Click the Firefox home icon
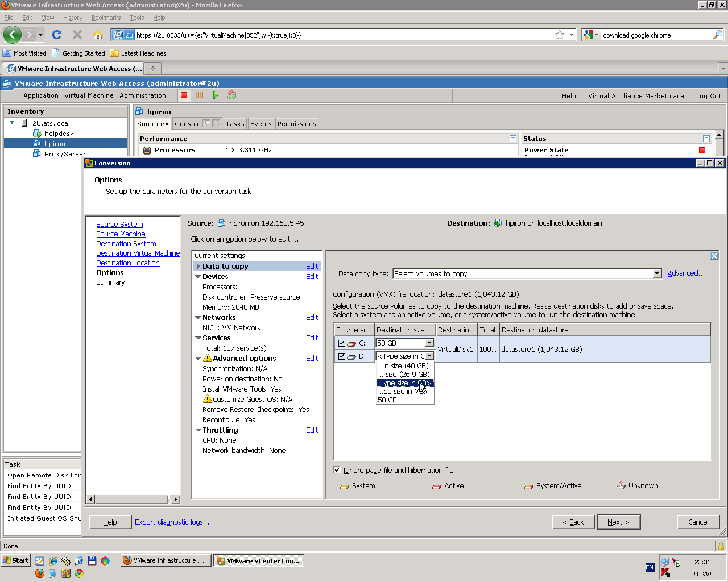The height and width of the screenshot is (582, 728). pos(98,35)
